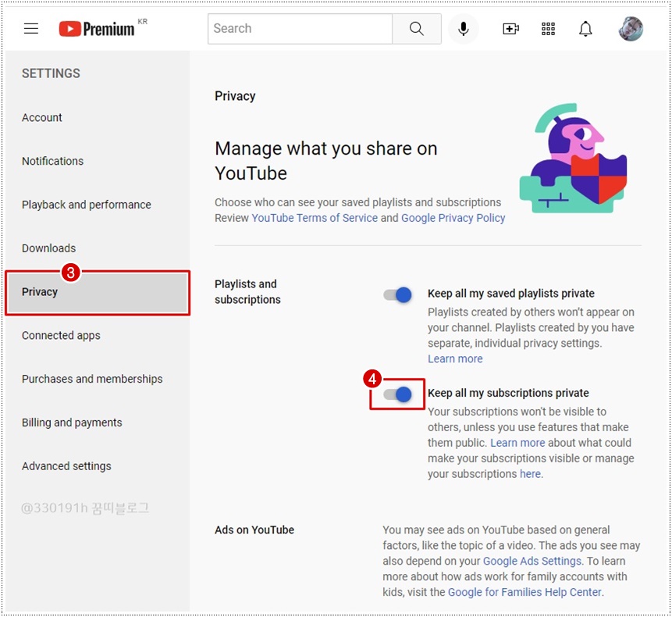Screen dimensions: 672x617
Task: Open the YouTube Terms of Service link
Action: point(315,218)
